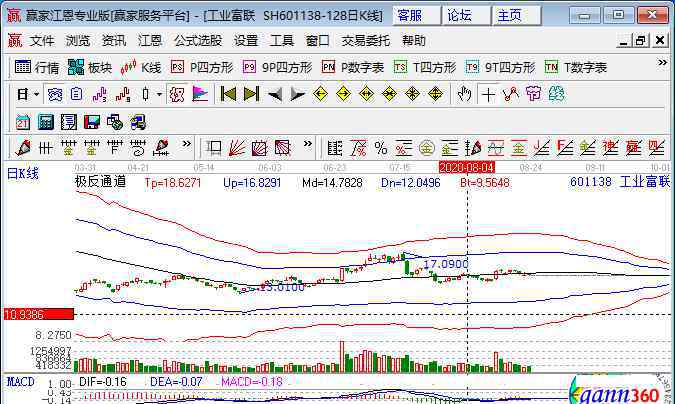Open the 行情 quotes view
Viewport: 675px width, 404px height.
[x=37, y=68]
